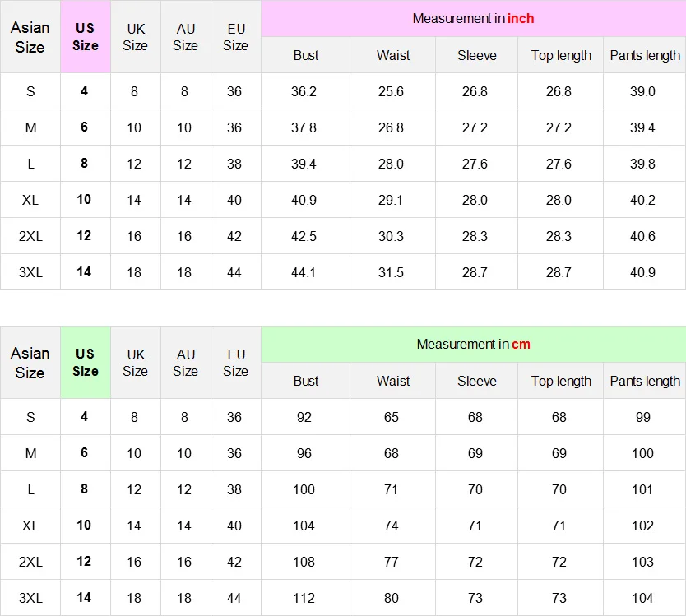This screenshot has width=686, height=616.
Task: Select 'Sleeve' column header in inch table
Action: tap(477, 55)
